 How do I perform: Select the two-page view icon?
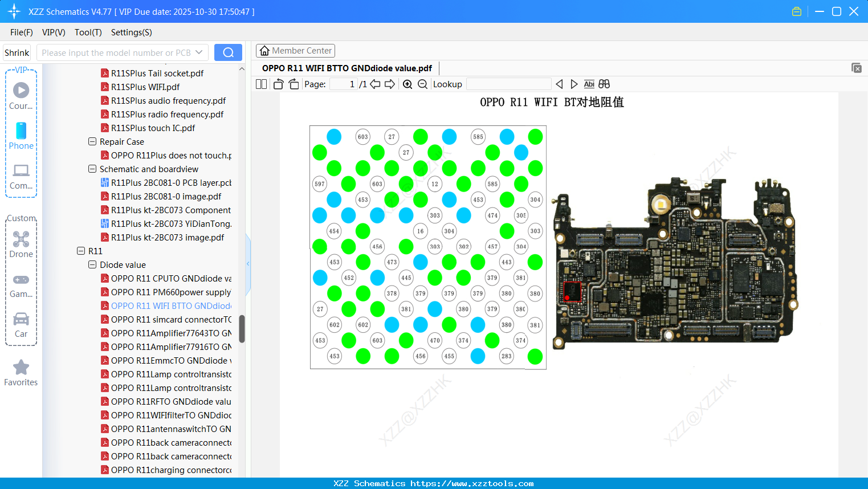coord(260,84)
